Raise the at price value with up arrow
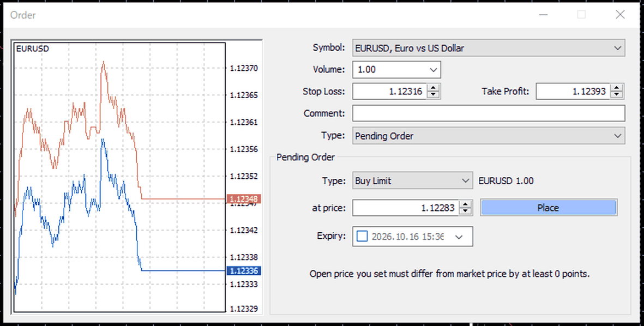The image size is (644, 326). click(x=465, y=204)
